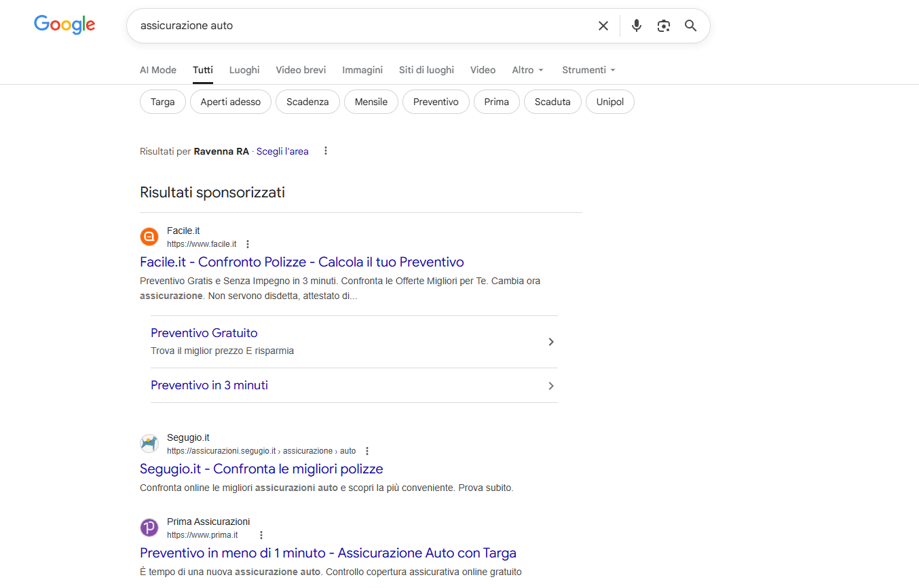Open the three-dot menu beside prima.it URL
Viewport: 919px width, 588px height.
click(x=261, y=535)
